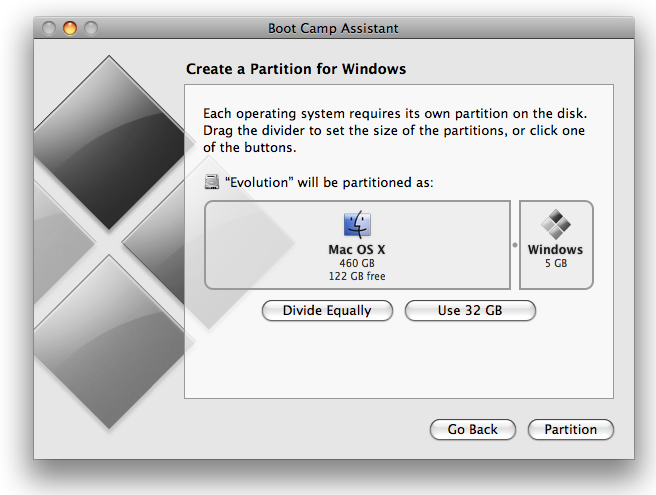Click the Mac OS X Finder icon
656x495 pixels.
(x=357, y=225)
